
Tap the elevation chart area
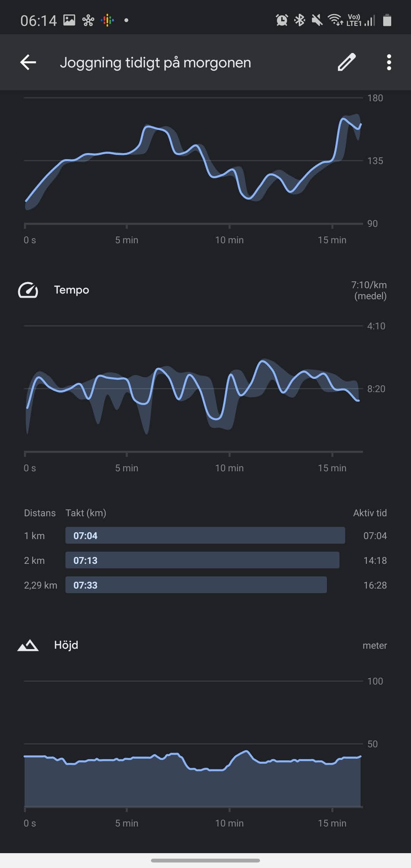pos(190,784)
